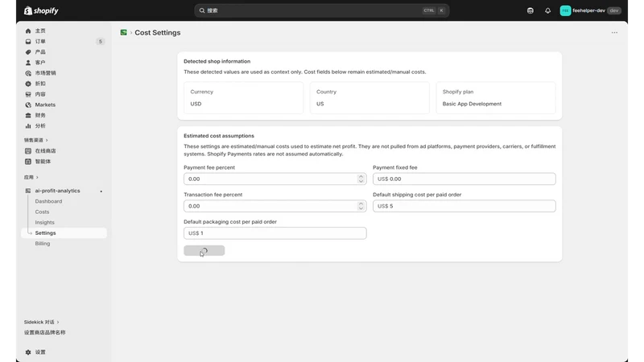Select the Products tag icon
This screenshot has width=644, height=362.
28,52
